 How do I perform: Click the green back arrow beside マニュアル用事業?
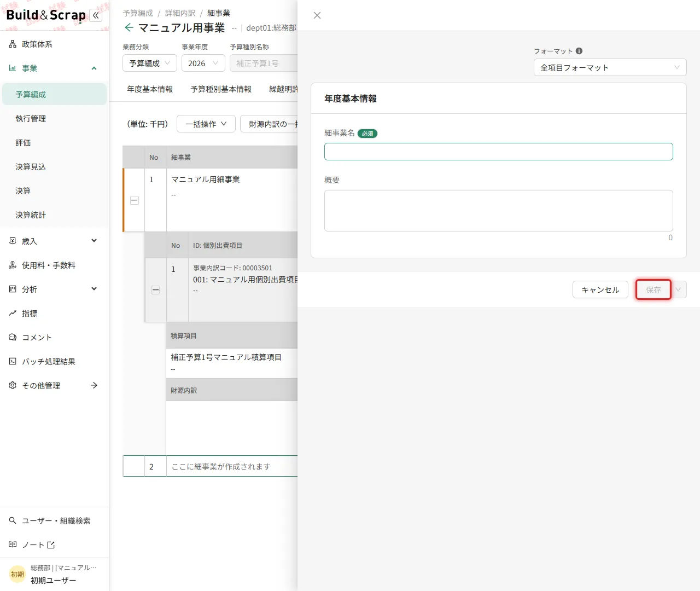(129, 27)
